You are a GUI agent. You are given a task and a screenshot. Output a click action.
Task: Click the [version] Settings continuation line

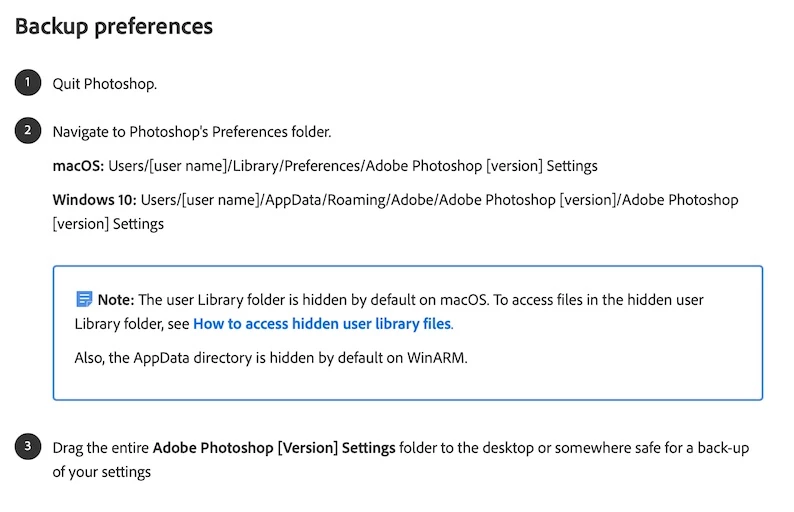click(x=108, y=223)
